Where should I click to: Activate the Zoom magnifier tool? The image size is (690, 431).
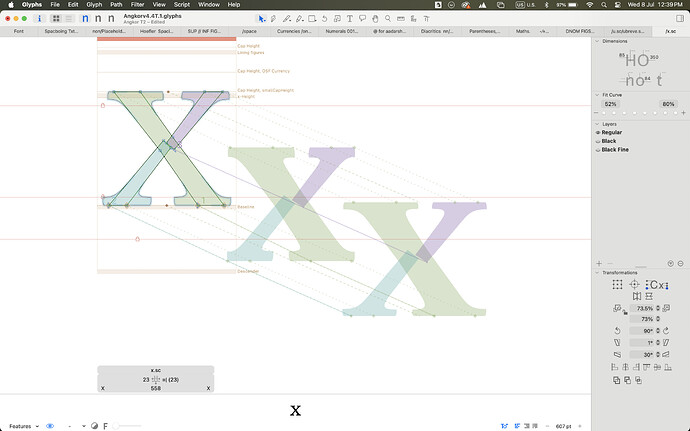click(388, 18)
